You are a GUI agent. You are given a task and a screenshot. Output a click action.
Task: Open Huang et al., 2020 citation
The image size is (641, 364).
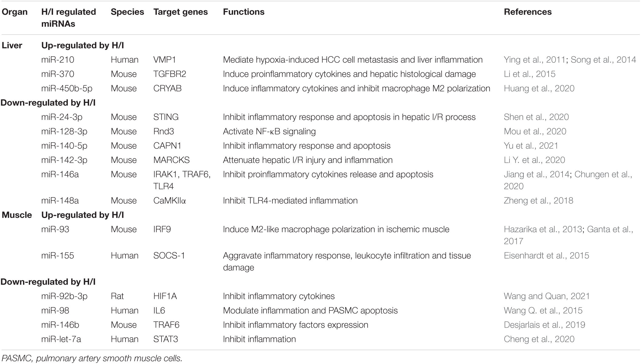point(539,88)
